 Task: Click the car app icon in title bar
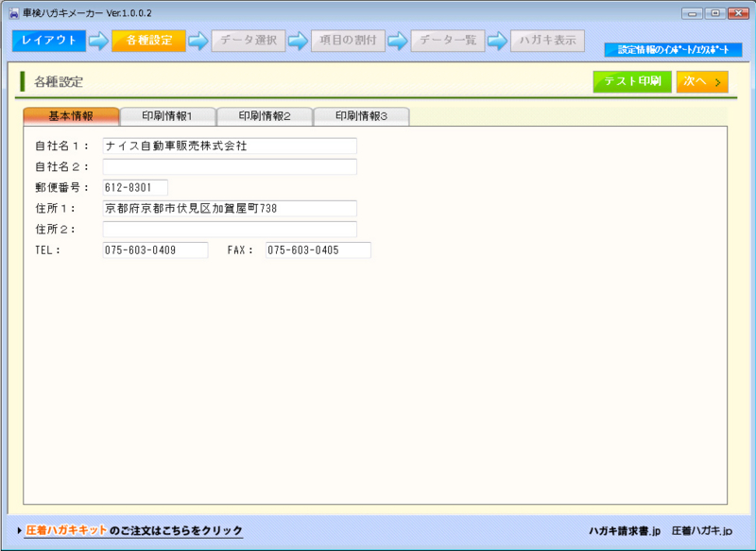tap(14, 13)
